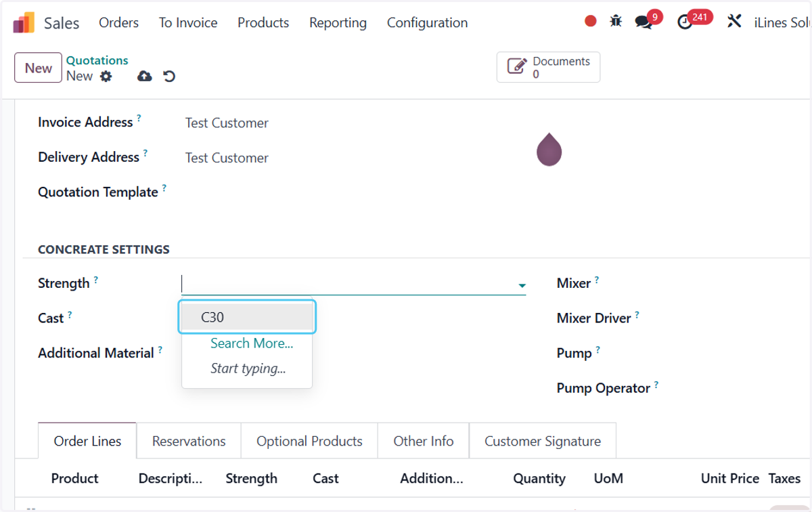Show help tooltip for Cast
Image resolution: width=812 pixels, height=512 pixels.
(x=70, y=314)
